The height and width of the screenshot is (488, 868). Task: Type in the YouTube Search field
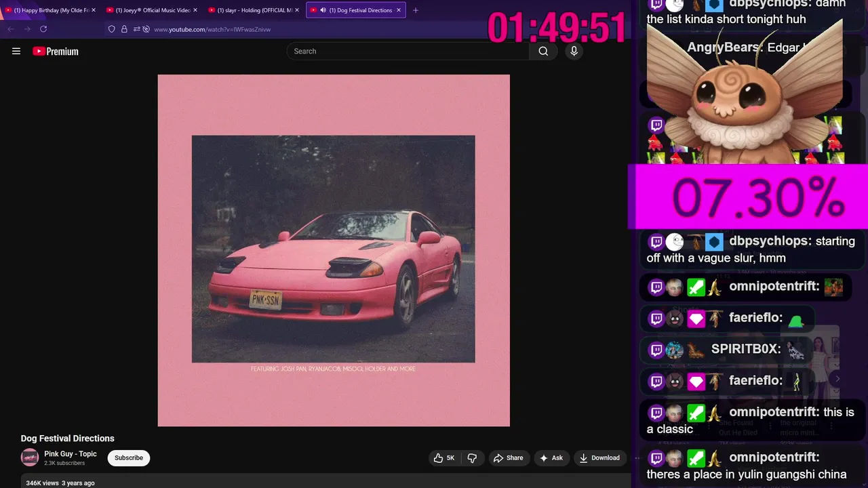(409, 51)
